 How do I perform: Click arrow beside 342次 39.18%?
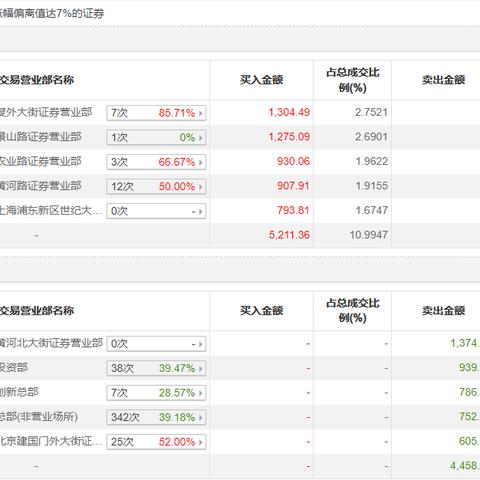pos(201,417)
